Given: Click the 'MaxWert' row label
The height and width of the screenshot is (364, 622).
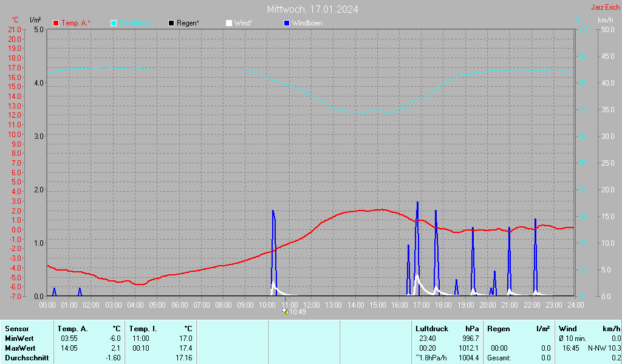Looking at the screenshot, I should pos(20,348).
